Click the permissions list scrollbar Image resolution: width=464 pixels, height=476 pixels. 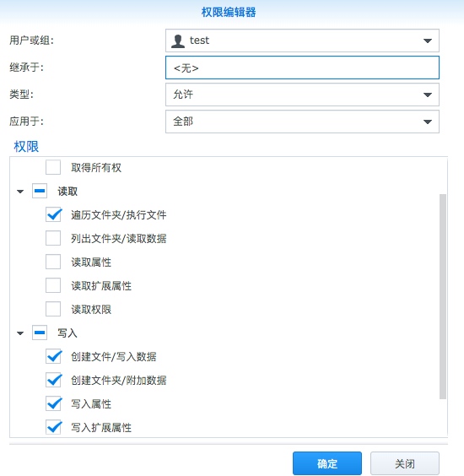[x=443, y=296]
